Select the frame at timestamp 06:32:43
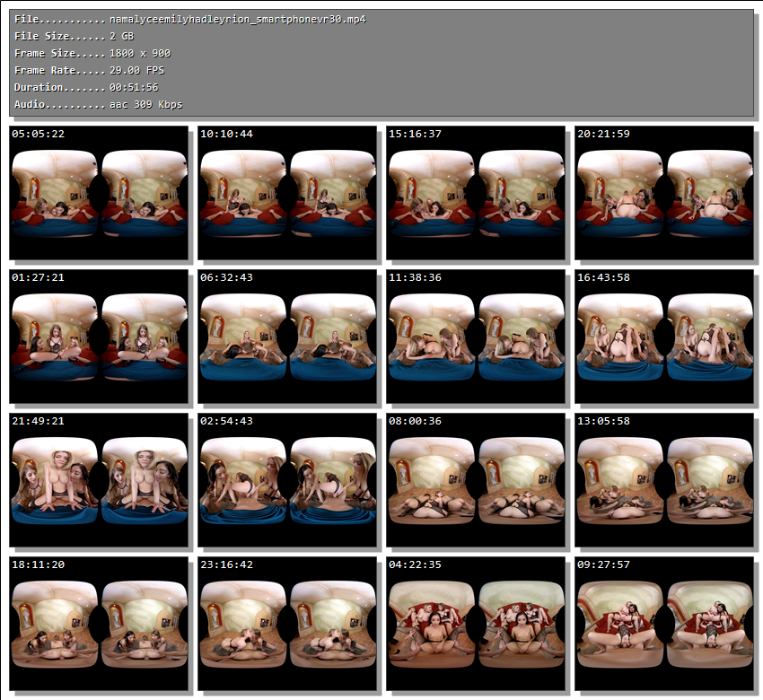This screenshot has width=763, height=700. point(287,337)
